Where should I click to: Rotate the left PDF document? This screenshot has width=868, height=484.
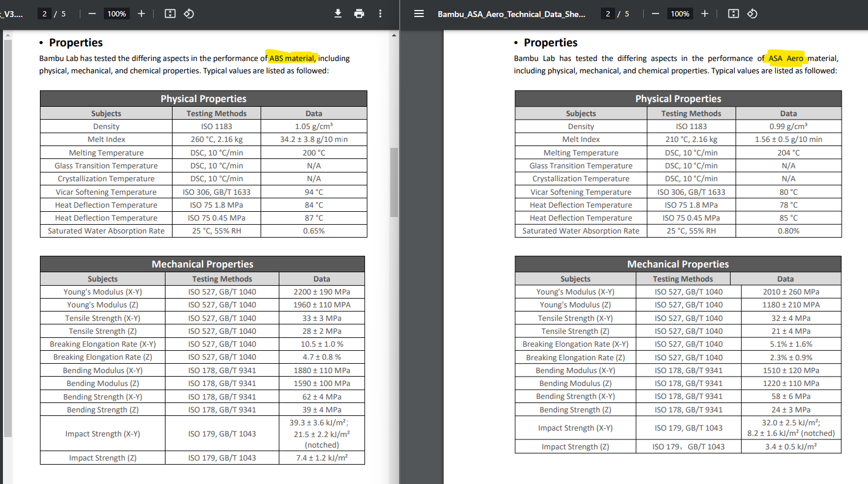click(x=189, y=13)
